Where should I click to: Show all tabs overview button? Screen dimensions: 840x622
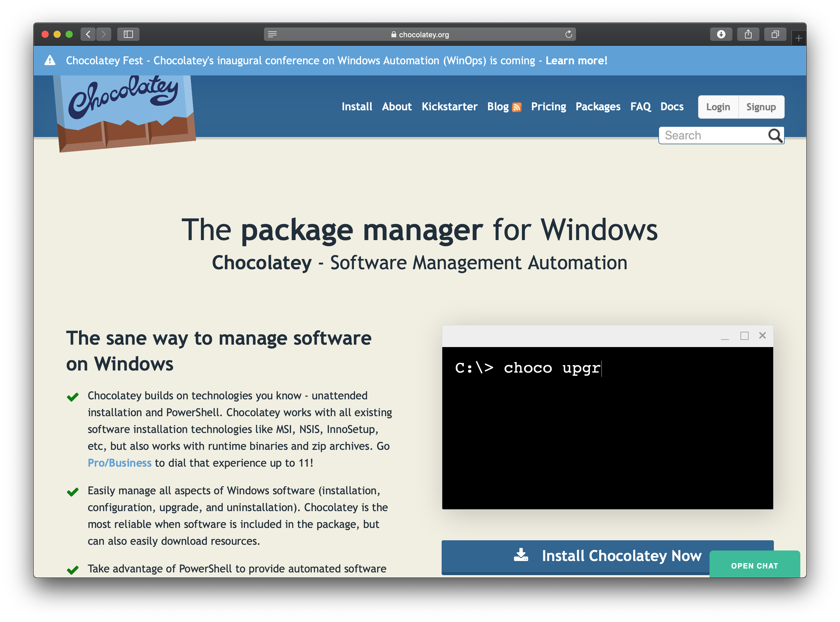click(775, 34)
